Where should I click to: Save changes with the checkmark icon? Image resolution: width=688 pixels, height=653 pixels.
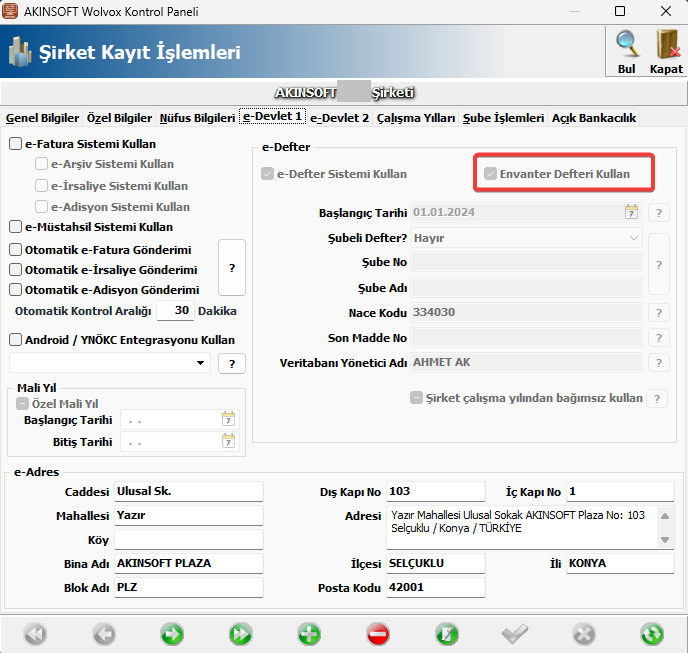515,634
